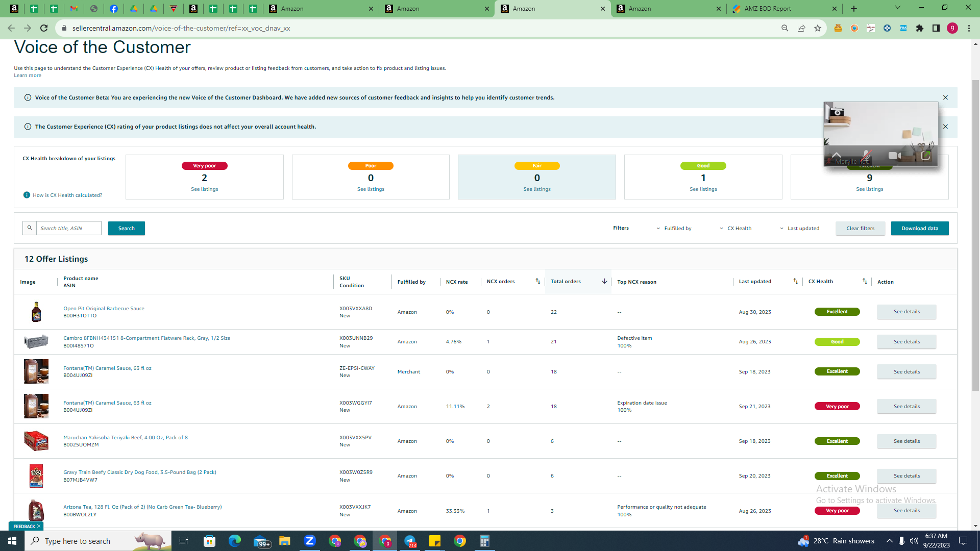Open 'How is CX Health calculated?' help
Image resolution: width=980 pixels, height=551 pixels.
tap(67, 195)
